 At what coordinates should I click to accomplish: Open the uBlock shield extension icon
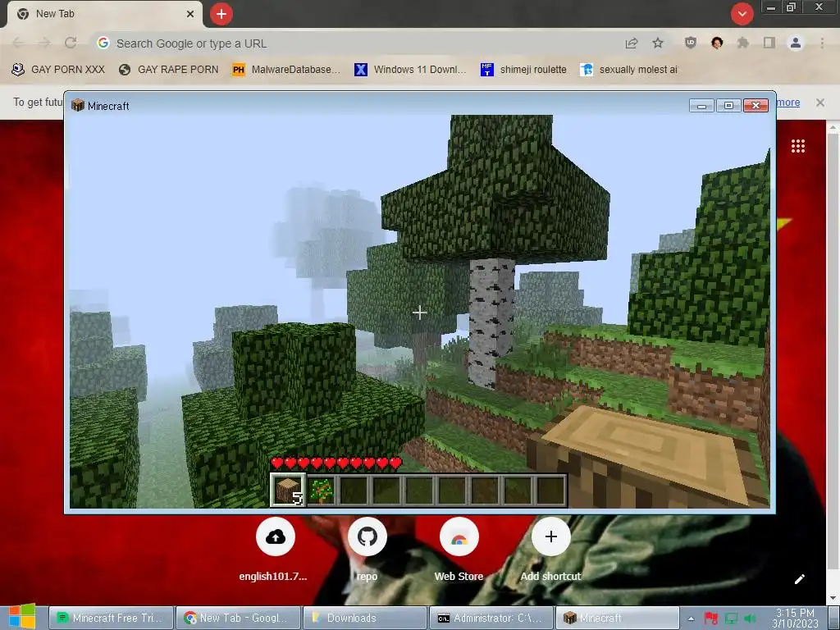tap(691, 43)
